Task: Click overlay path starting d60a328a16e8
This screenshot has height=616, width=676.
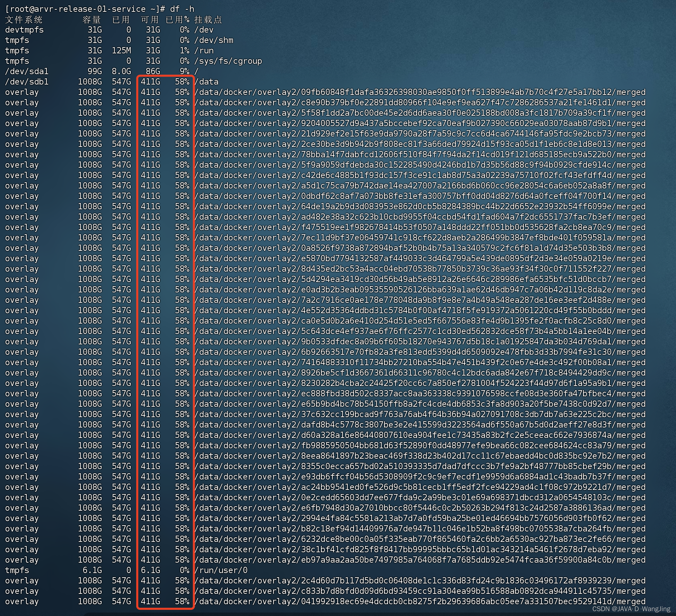Action: click(420, 435)
